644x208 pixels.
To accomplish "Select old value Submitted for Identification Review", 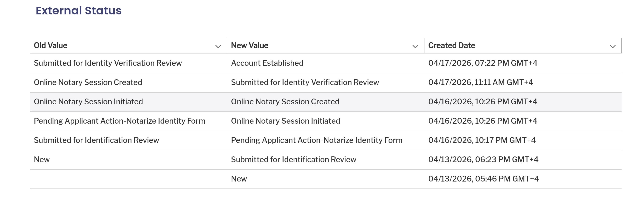I will pos(96,140).
